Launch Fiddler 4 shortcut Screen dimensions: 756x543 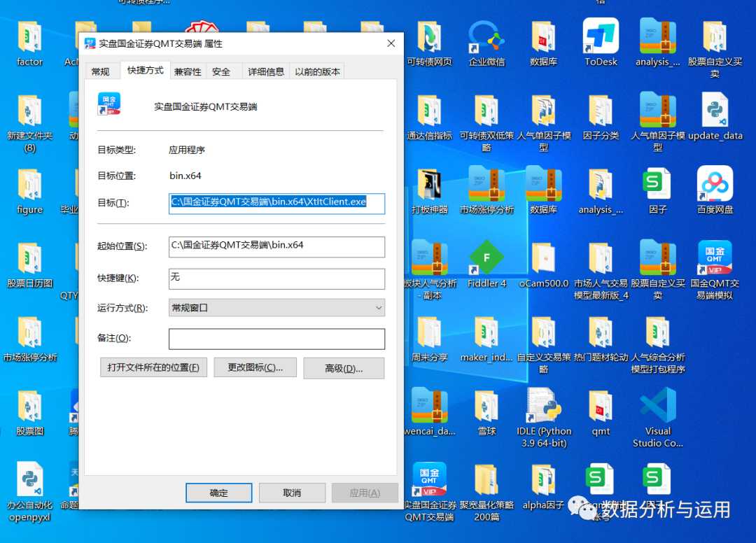click(x=486, y=264)
